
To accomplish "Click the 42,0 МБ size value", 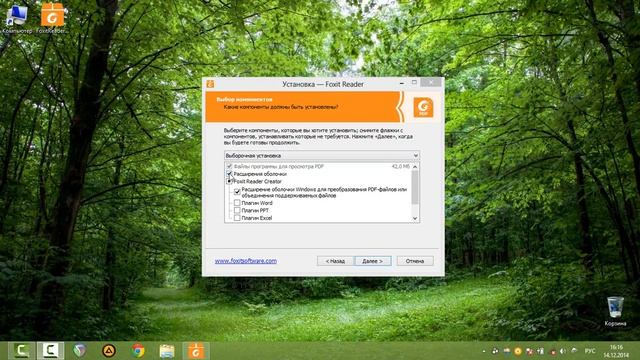I will 400,167.
